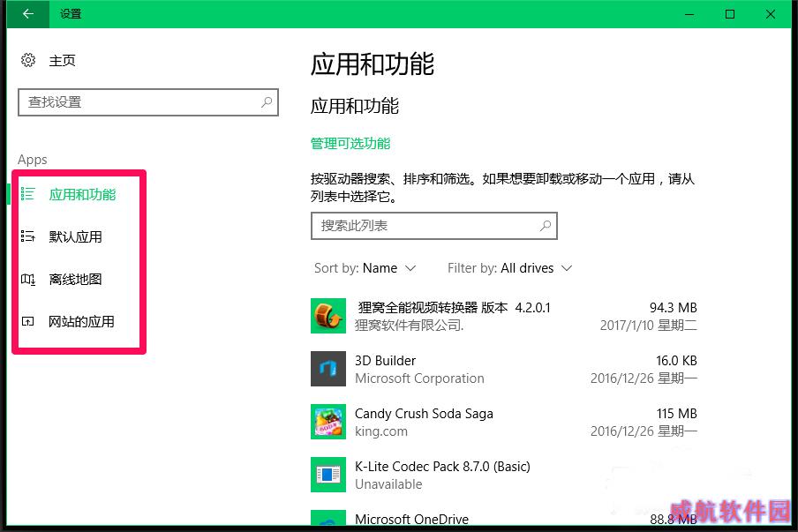Select the Microsoft OneDrive entry
Image resolution: width=798 pixels, height=532 pixels.
click(x=504, y=518)
